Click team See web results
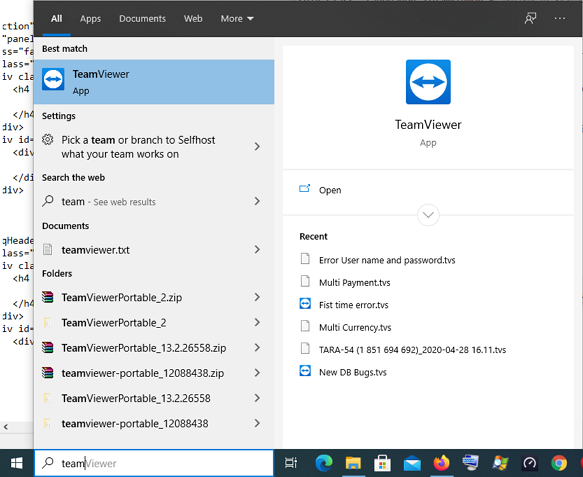Image resolution: width=583 pixels, height=477 pixels. pyautogui.click(x=154, y=201)
